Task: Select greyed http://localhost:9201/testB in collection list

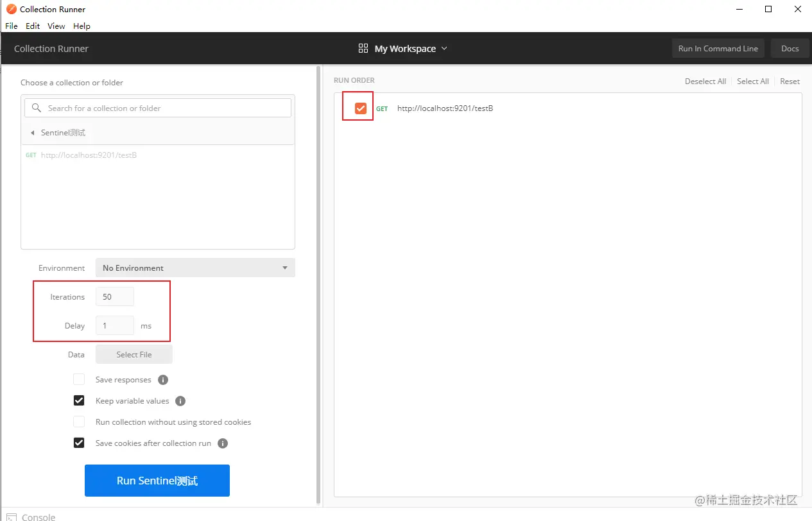Action: 89,155
